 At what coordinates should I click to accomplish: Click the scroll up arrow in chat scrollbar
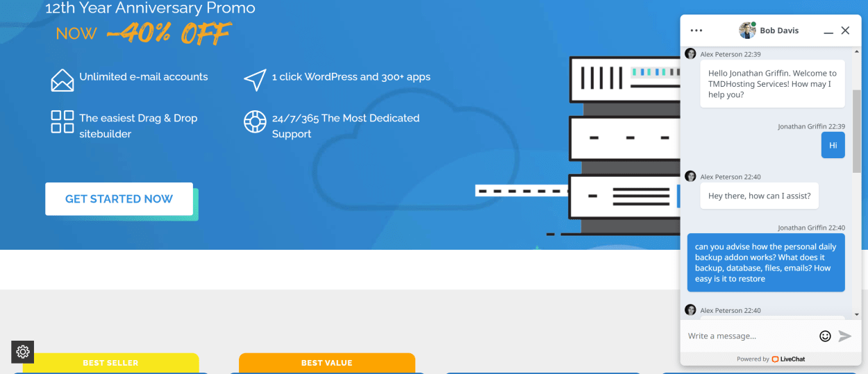pos(856,51)
